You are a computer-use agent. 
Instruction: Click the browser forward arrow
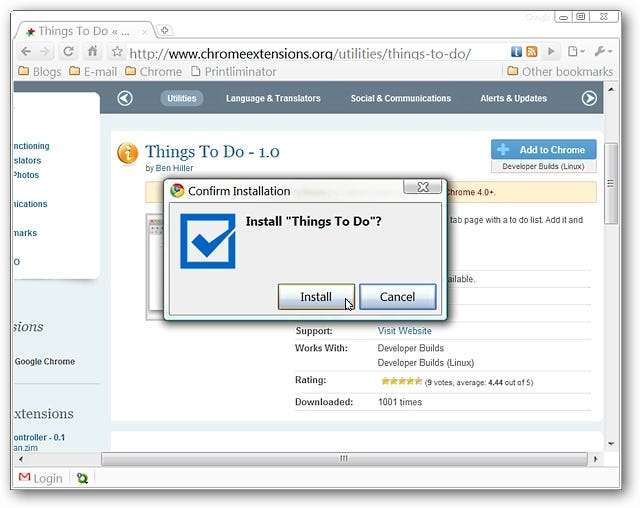pyautogui.click(x=45, y=51)
